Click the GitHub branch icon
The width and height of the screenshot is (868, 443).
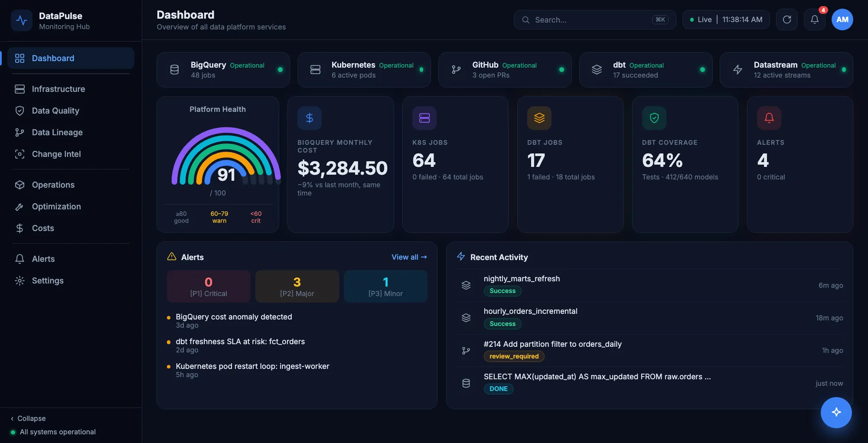point(456,69)
